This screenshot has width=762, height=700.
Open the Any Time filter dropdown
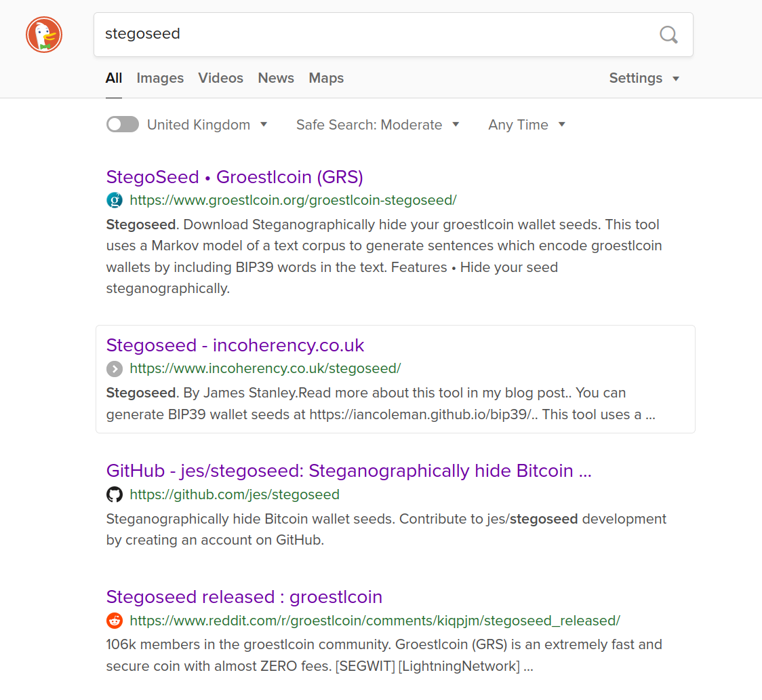pos(527,125)
